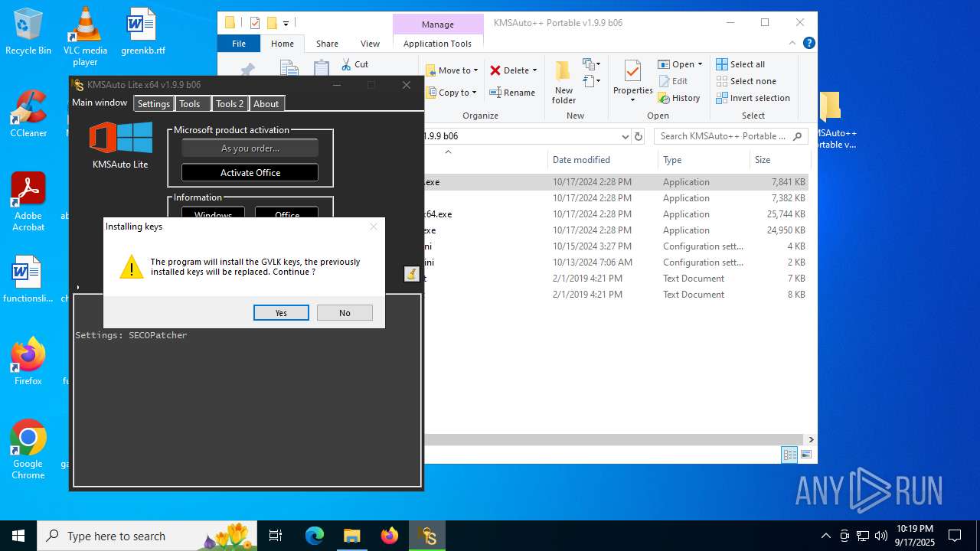Screen dimensions: 980x551
Task: Click Invert selection in ribbon
Action: pyautogui.click(x=753, y=98)
